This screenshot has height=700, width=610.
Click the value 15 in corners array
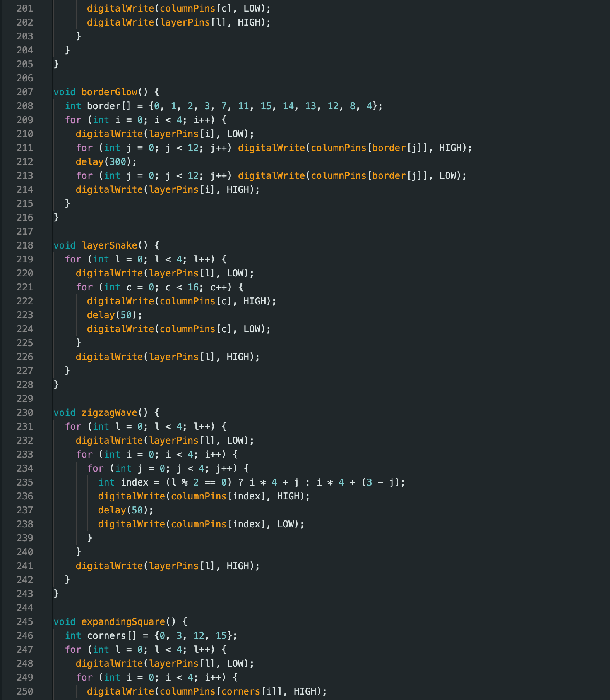pyautogui.click(x=221, y=636)
